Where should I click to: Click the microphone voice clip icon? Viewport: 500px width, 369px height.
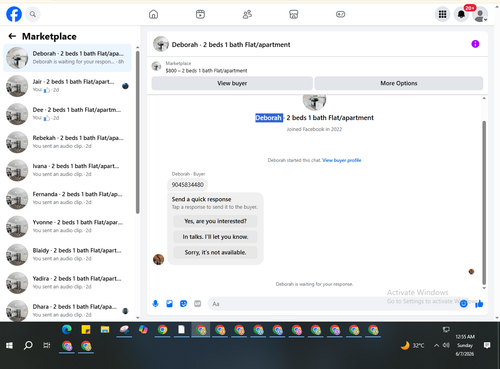click(x=155, y=304)
